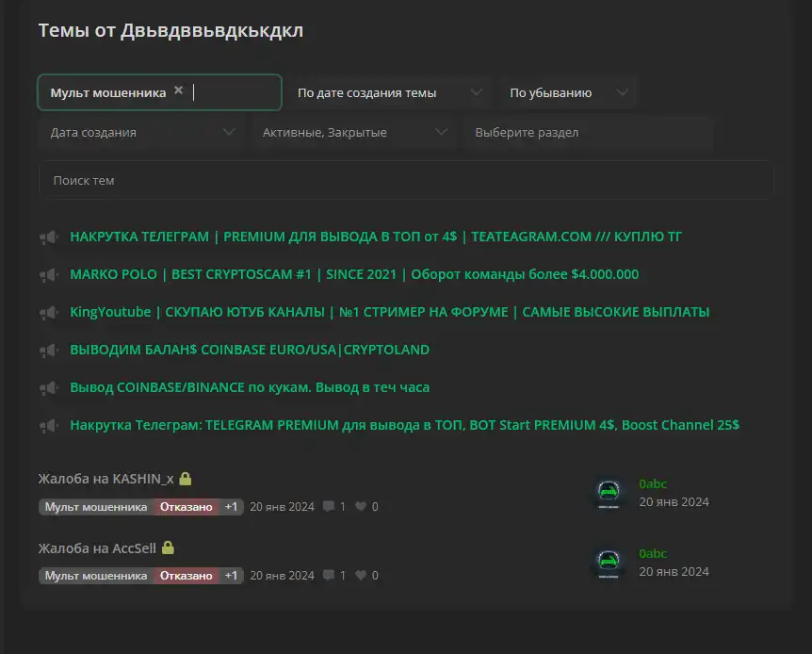The image size is (812, 654).
Task: Open 0abc username on AccSell thread row
Action: click(653, 553)
